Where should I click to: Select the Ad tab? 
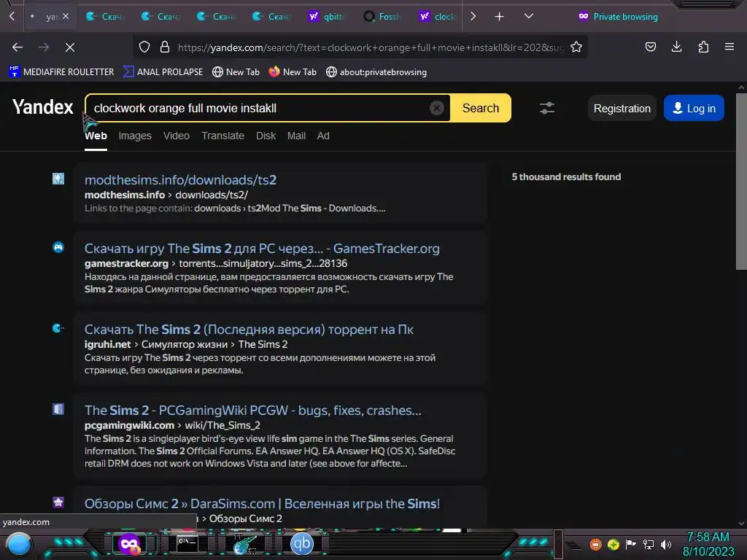pyautogui.click(x=323, y=136)
